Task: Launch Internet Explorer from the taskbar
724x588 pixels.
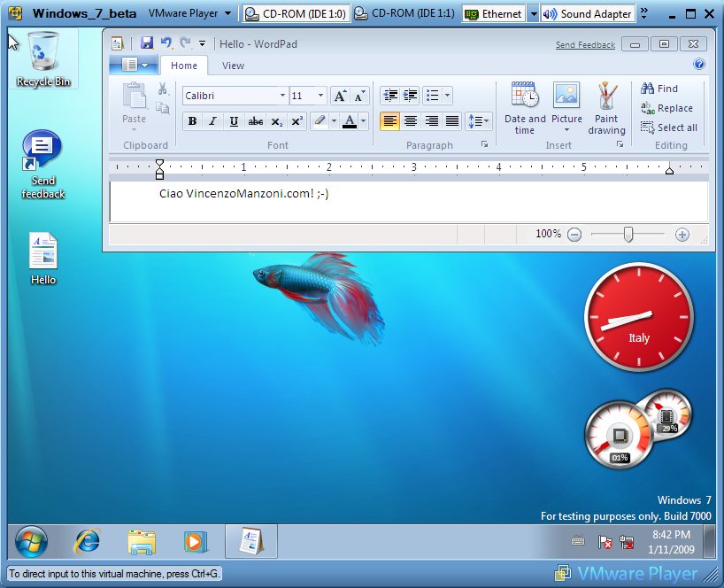Action: [88, 541]
